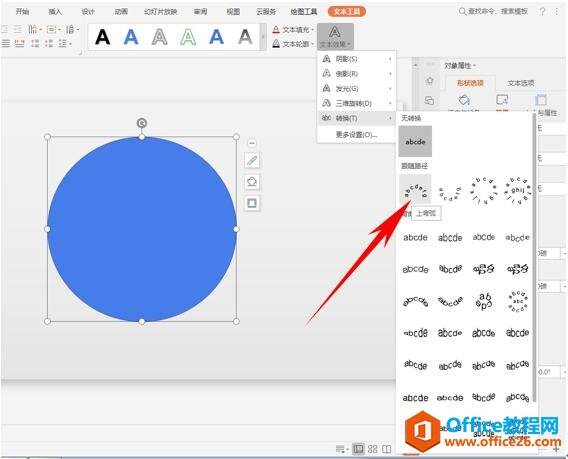Open the 文本轮廓 dropdown
Viewport: 568px width, 459px height.
pos(293,44)
